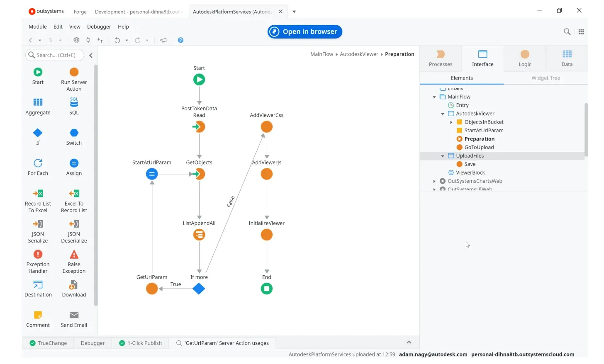Open the 1-Click Publish tab
The width and height of the screenshot is (604, 364).
pos(140,343)
